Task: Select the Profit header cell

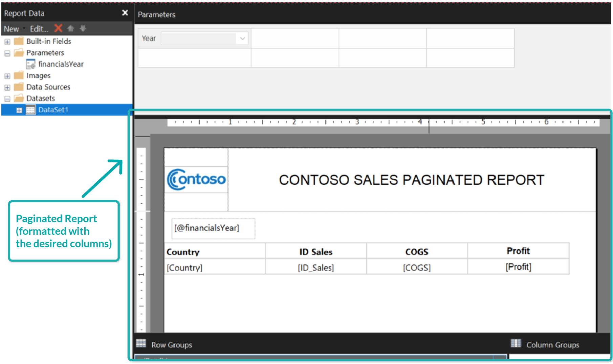Action: (518, 251)
